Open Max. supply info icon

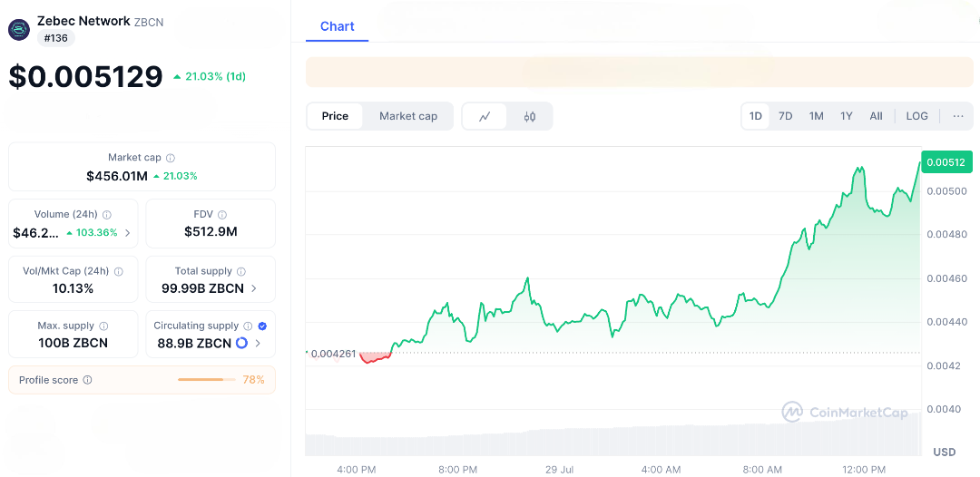pyautogui.click(x=103, y=326)
